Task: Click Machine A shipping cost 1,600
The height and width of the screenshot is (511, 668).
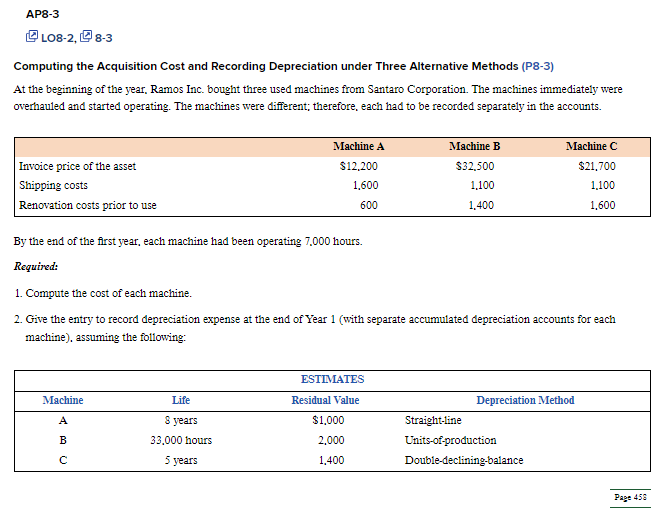Action: (x=365, y=185)
